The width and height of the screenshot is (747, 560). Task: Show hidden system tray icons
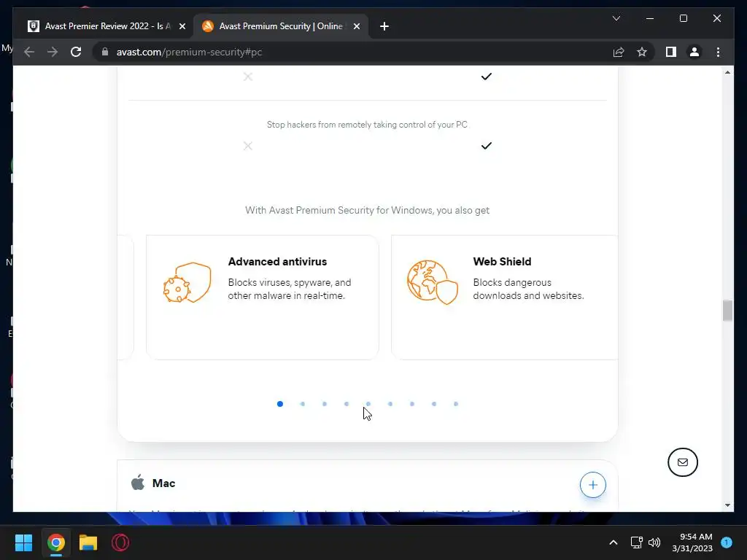tap(613, 542)
